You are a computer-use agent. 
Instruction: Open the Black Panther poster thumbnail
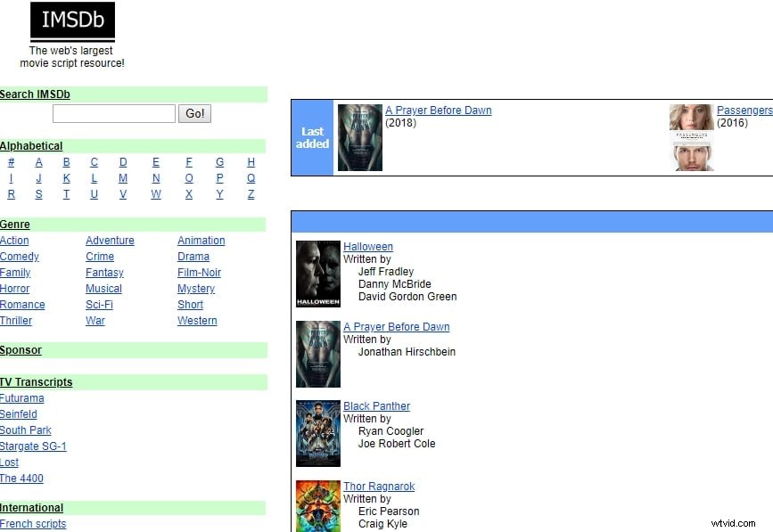pos(317,433)
